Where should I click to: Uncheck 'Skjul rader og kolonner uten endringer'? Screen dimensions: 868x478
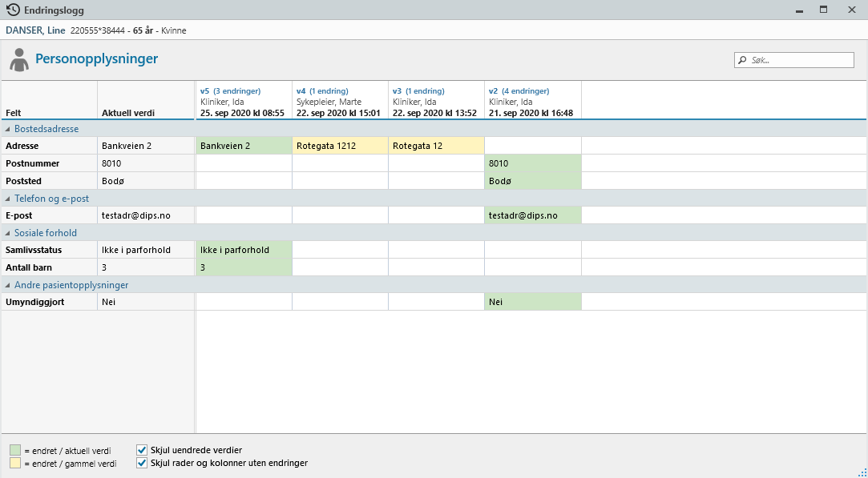coord(142,463)
